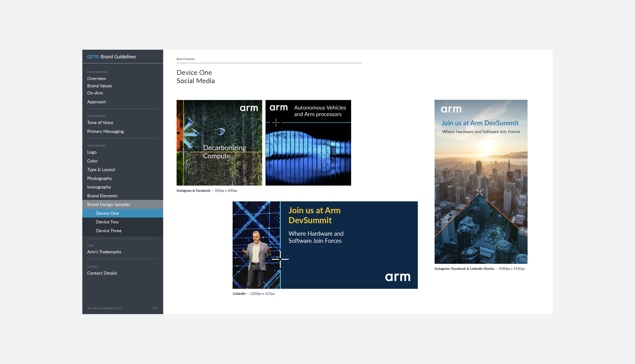Go to Contact Details page

[102, 273]
